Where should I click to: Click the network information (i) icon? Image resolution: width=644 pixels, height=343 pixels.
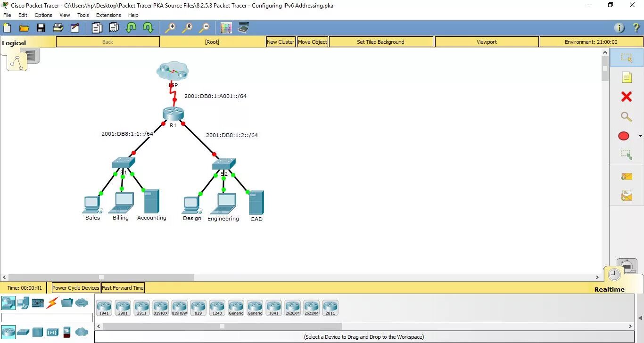tap(619, 28)
